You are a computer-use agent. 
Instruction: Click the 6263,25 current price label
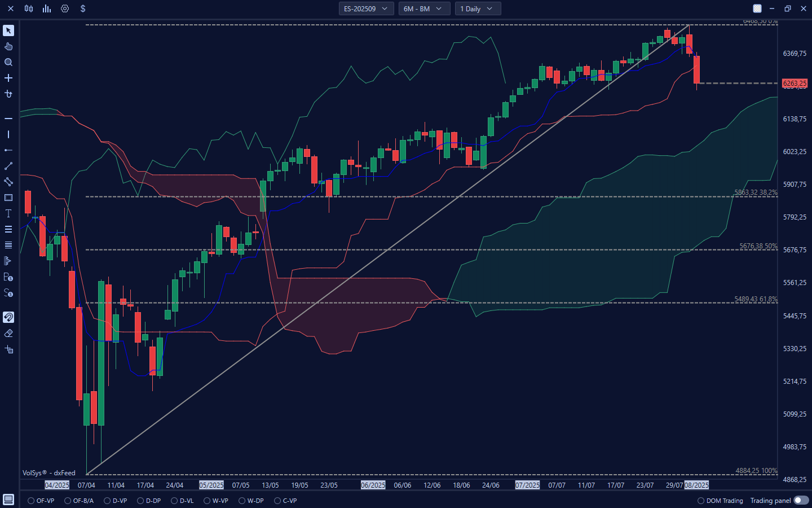pos(795,84)
